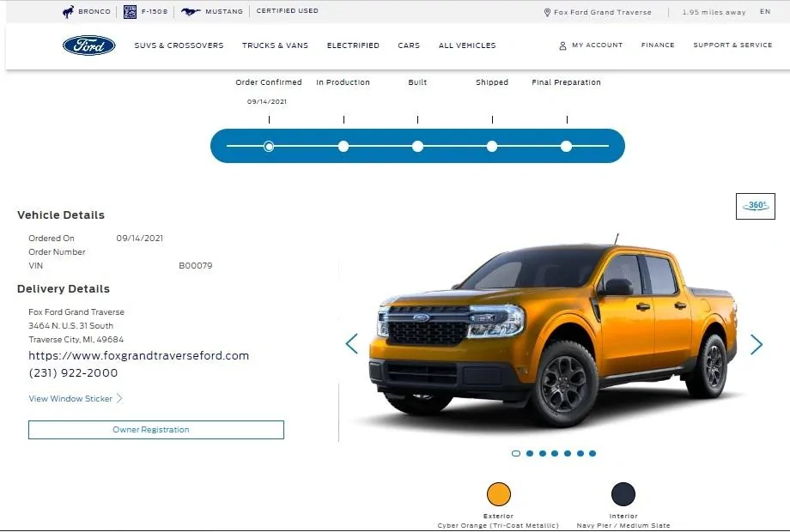Click the VIN value ending B00079
Viewport: 790px width, 532px height.
[x=196, y=265]
